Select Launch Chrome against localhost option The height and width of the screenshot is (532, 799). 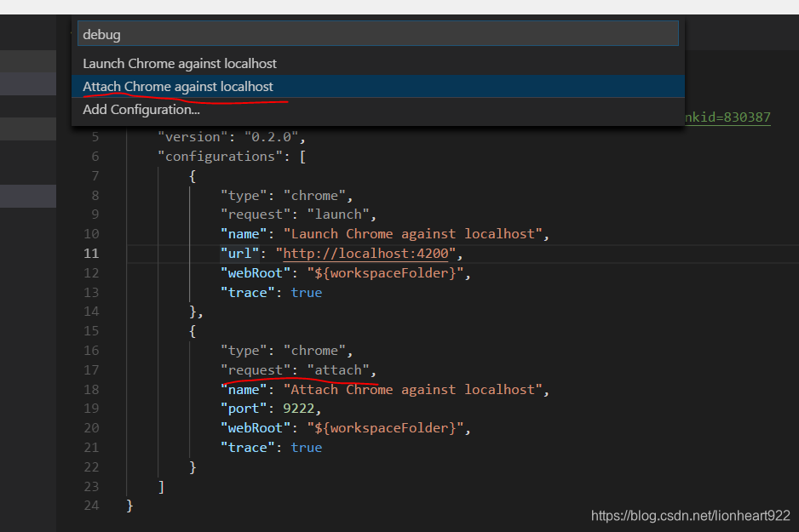click(377, 64)
